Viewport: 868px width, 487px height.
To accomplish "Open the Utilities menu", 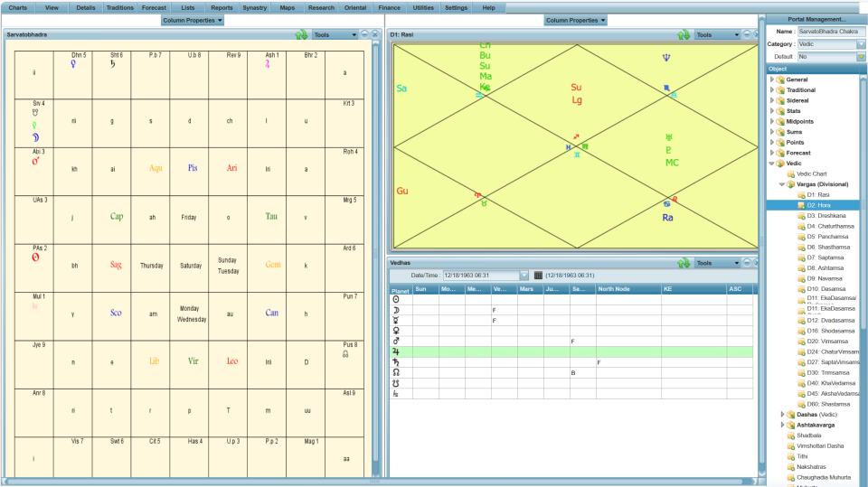I will pos(423,8).
